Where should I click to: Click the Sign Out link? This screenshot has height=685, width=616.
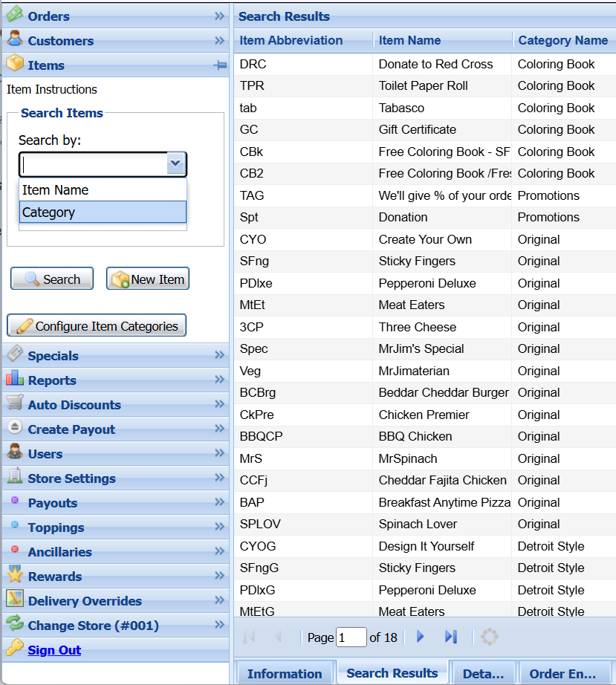[54, 650]
